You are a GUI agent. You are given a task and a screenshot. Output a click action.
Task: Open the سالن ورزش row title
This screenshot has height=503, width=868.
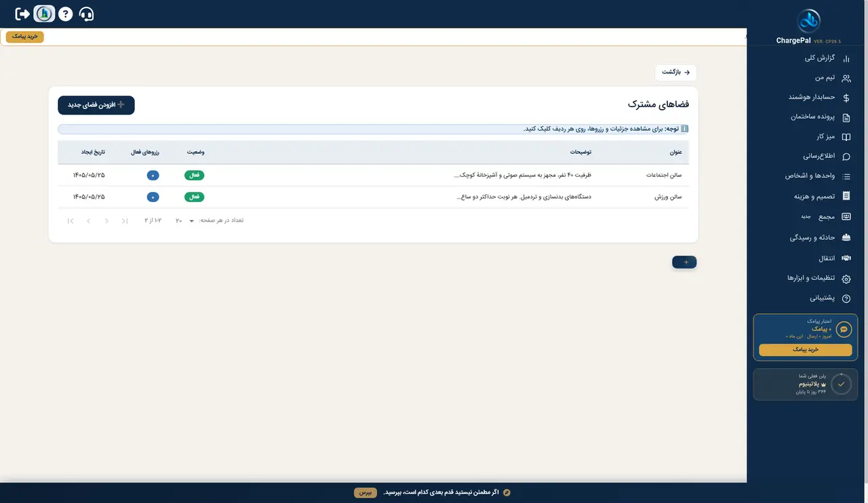[668, 197]
